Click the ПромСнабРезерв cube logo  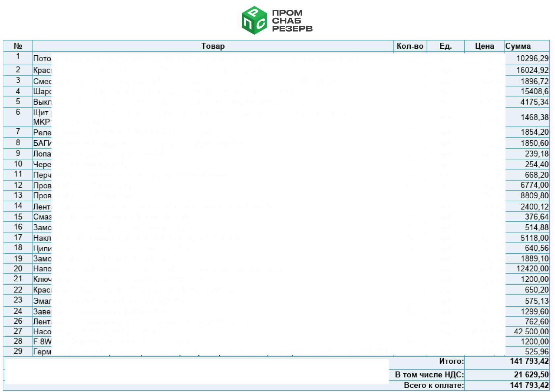[254, 20]
